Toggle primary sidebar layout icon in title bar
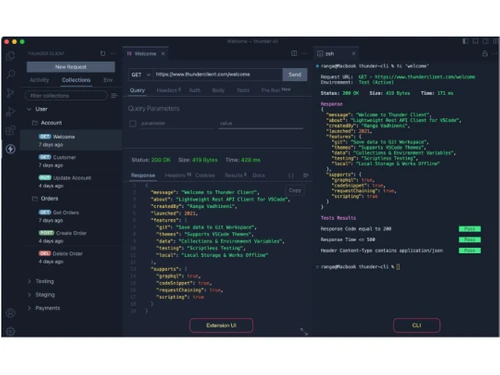This screenshot has width=500, height=375. (x=465, y=41)
